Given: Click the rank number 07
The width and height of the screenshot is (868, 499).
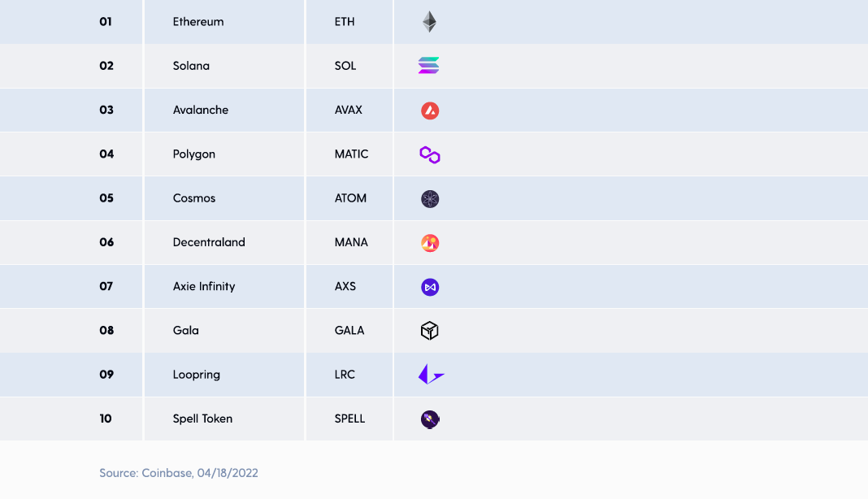Looking at the screenshot, I should point(106,286).
